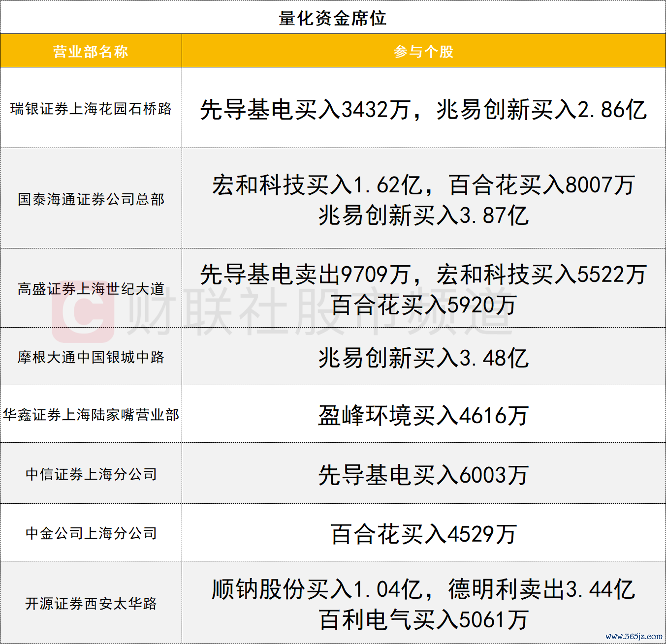Click the "瑞银证券上海花园石桥路" row name

click(x=91, y=108)
